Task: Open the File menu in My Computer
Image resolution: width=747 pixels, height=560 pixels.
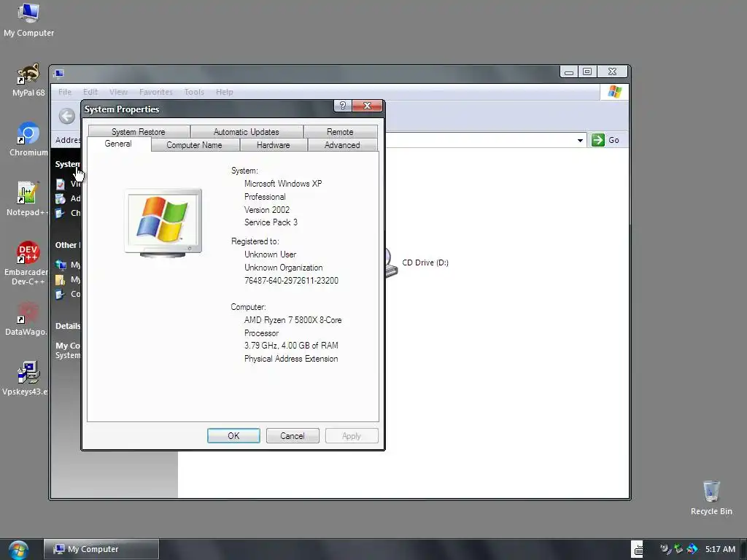Action: tap(65, 92)
